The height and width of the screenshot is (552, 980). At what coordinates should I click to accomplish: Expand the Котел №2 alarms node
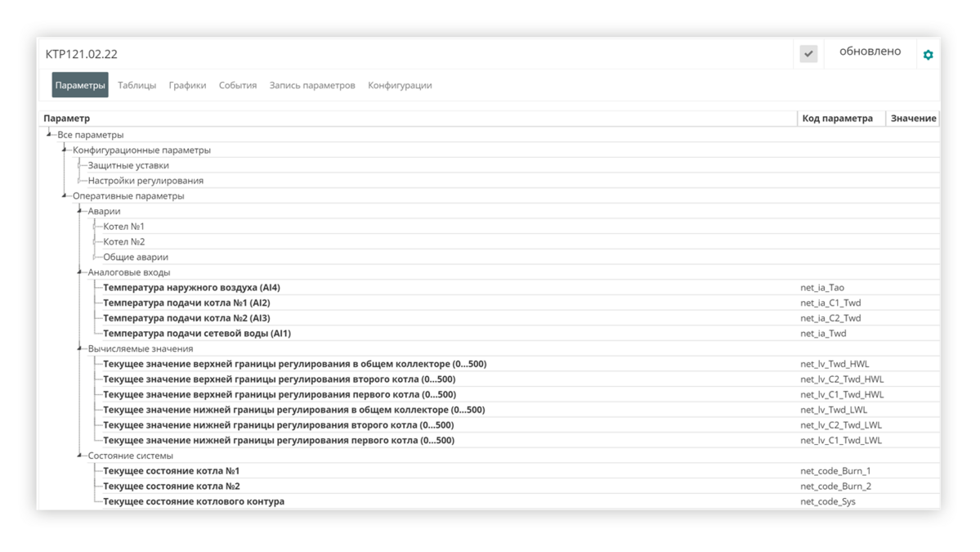click(x=94, y=241)
